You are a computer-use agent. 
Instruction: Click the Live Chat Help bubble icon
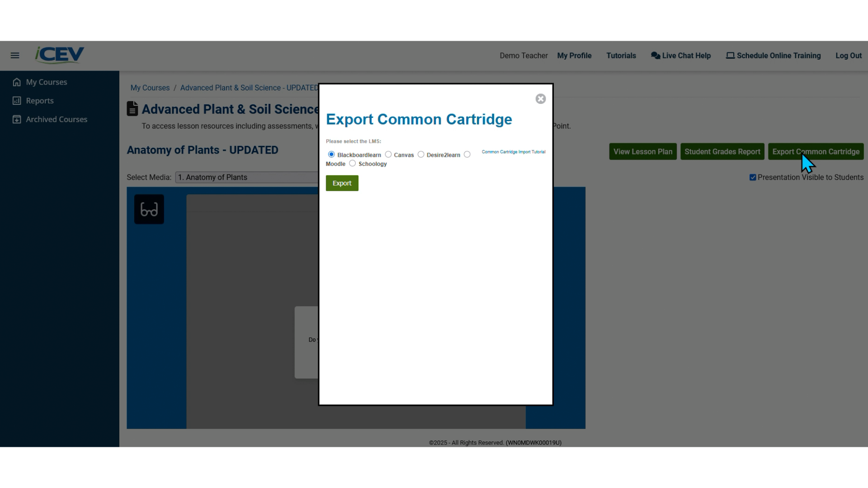tap(655, 56)
